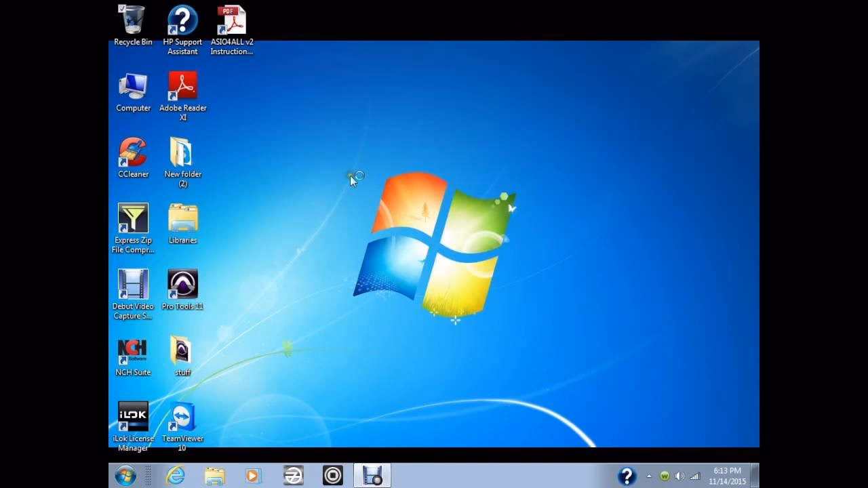Open Windows Media Player from taskbar

click(x=254, y=476)
